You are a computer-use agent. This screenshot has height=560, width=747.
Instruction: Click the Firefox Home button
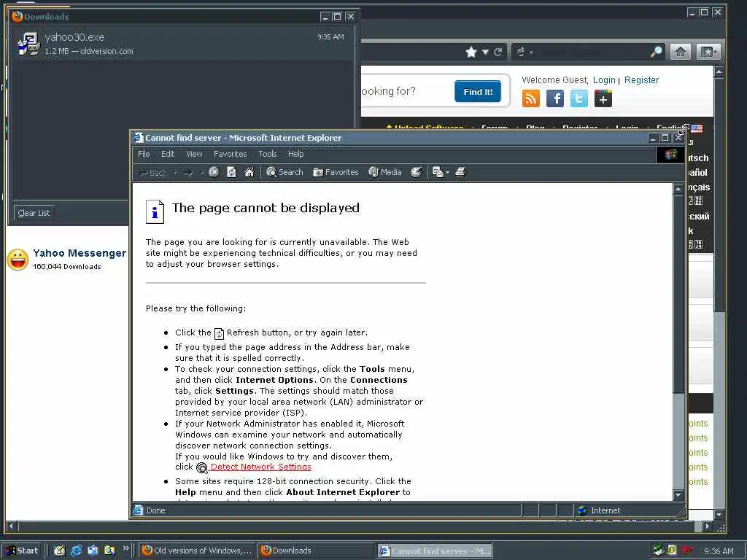681,52
